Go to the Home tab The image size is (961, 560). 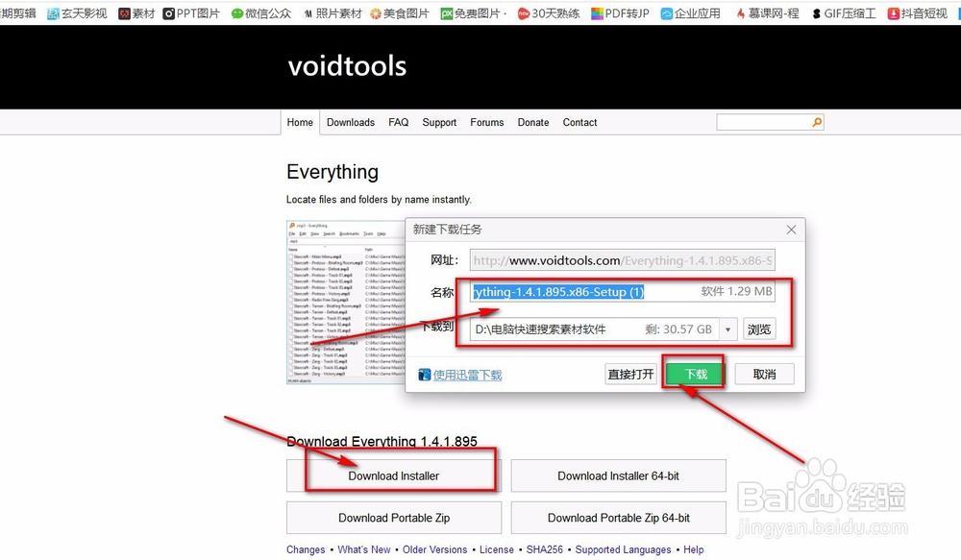tap(300, 123)
